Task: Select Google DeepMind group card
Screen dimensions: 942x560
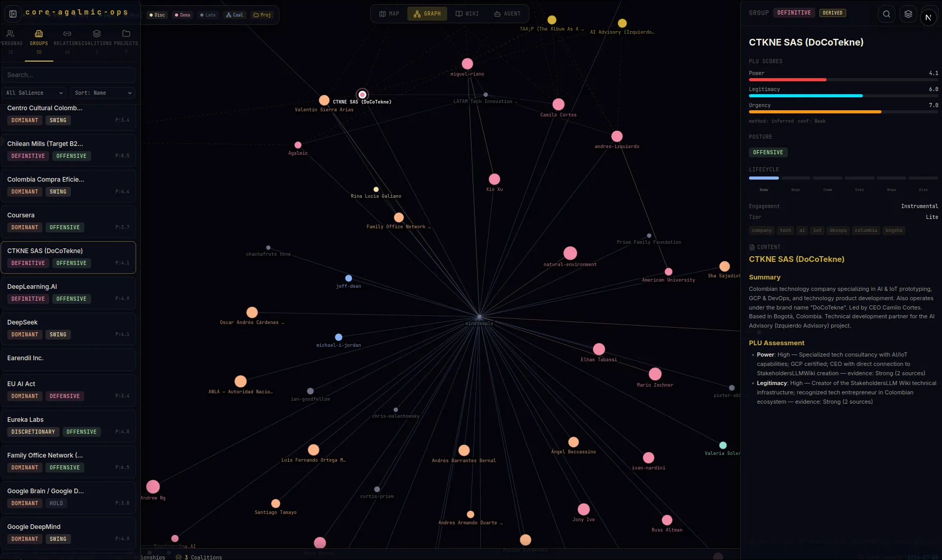Action: 68,533
